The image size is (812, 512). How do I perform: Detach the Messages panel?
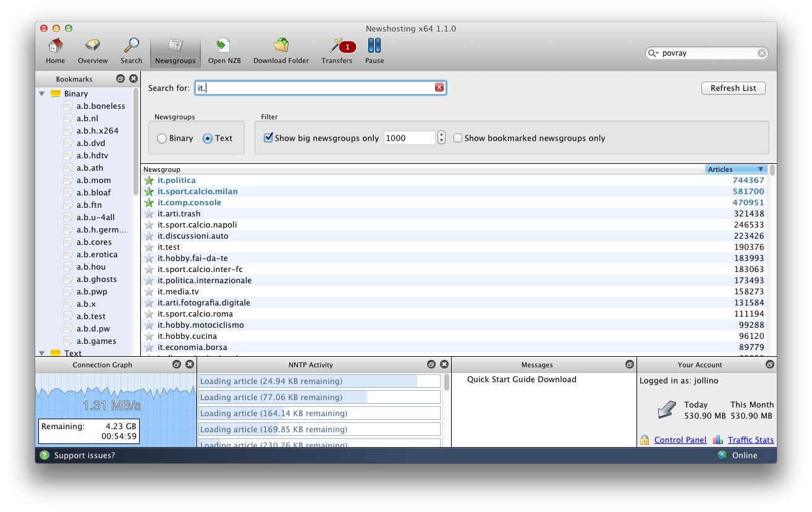(x=629, y=365)
